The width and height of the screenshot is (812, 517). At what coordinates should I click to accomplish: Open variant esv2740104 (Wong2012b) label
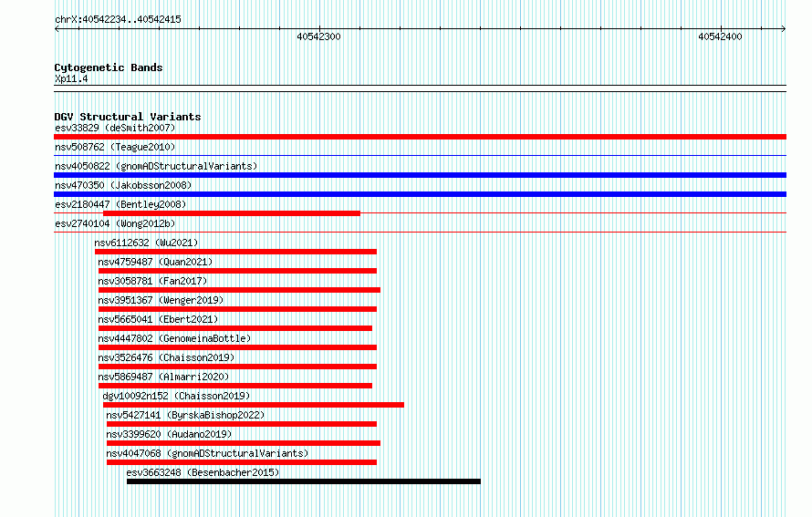(x=115, y=223)
